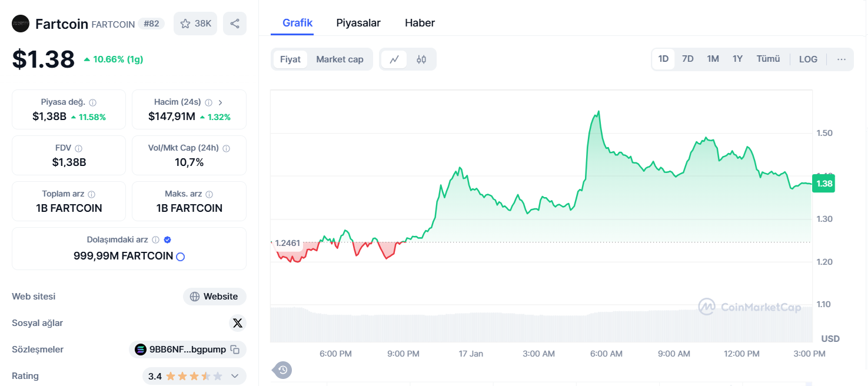The image size is (868, 386).
Task: Click the USD currency label on chart
Action: pyautogui.click(x=830, y=339)
